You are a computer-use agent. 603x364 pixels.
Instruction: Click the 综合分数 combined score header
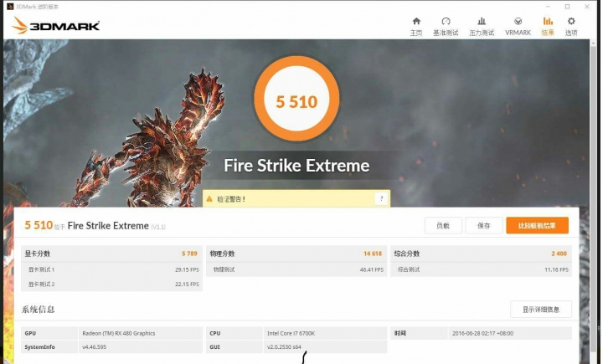407,254
